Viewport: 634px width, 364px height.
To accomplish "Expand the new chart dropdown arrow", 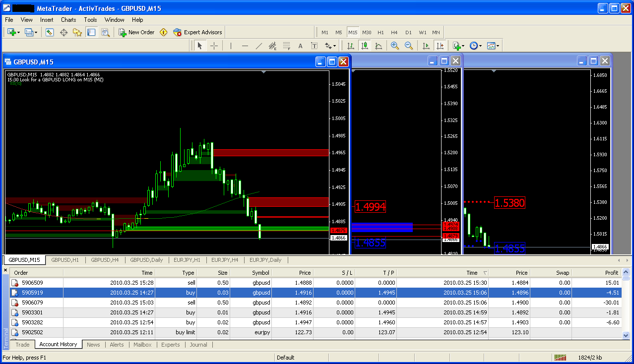I will point(18,32).
